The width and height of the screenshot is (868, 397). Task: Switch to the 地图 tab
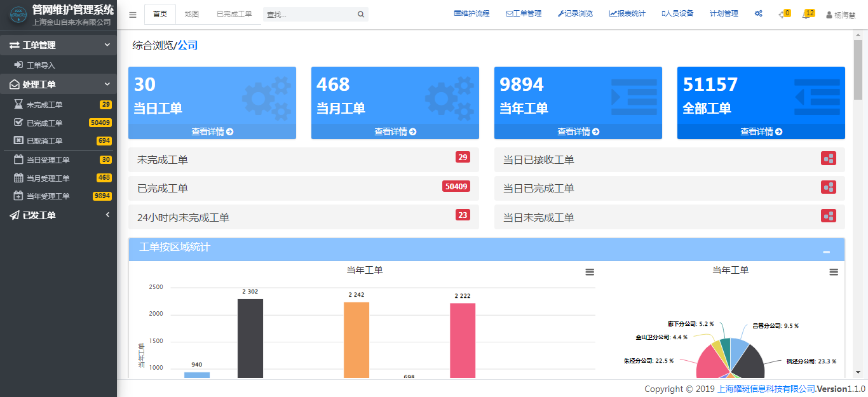[191, 14]
